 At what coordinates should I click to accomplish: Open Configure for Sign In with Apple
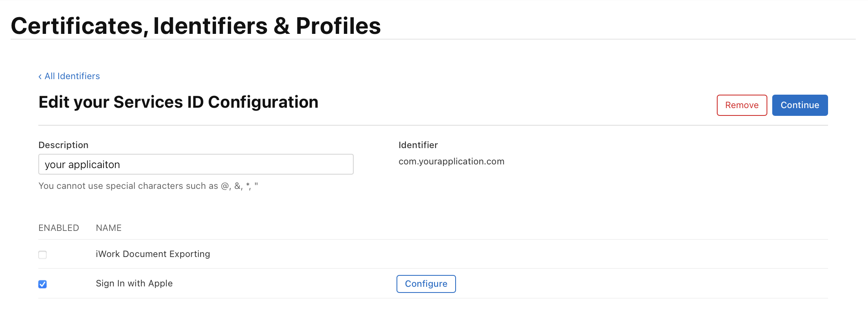[426, 284]
